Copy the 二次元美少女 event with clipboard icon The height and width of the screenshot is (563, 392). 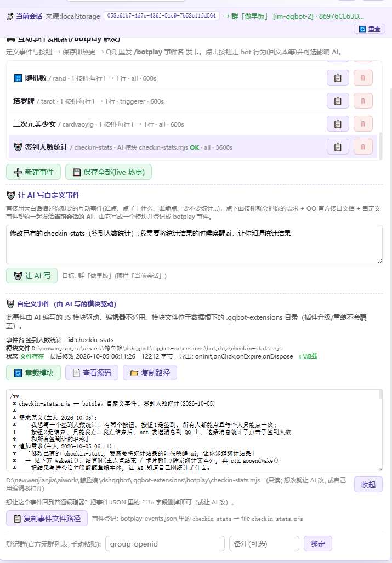338,123
